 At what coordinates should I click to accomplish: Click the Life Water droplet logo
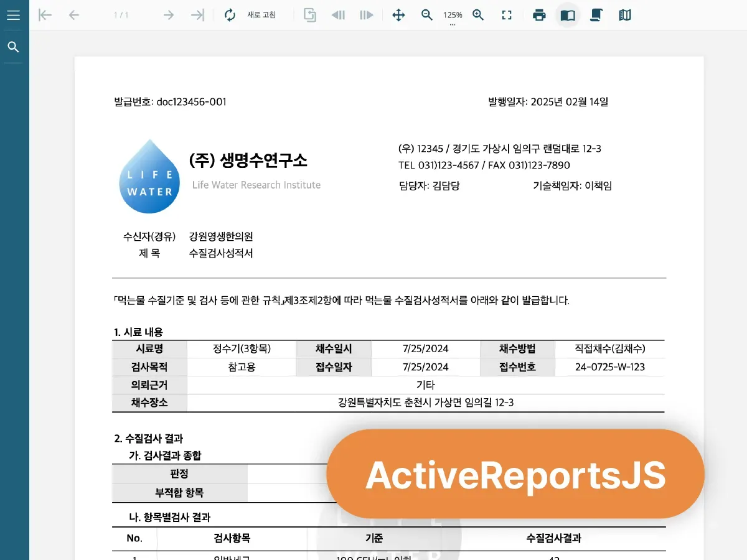coord(149,176)
